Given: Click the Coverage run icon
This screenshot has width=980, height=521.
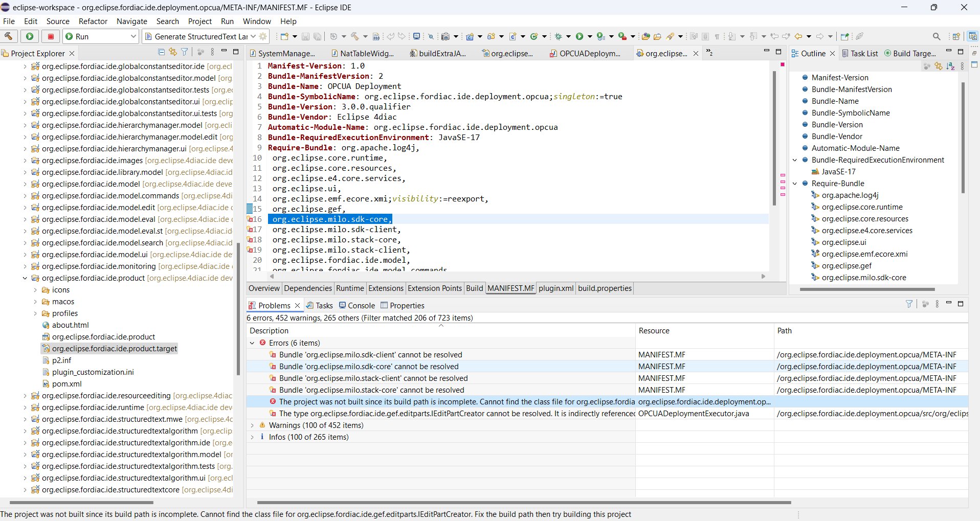Looking at the screenshot, I should pyautogui.click(x=601, y=36).
